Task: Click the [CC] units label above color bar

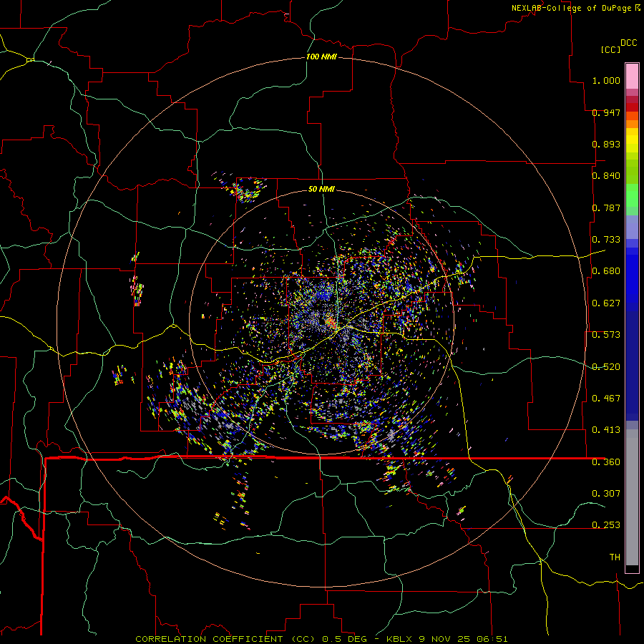Action: (x=610, y=49)
